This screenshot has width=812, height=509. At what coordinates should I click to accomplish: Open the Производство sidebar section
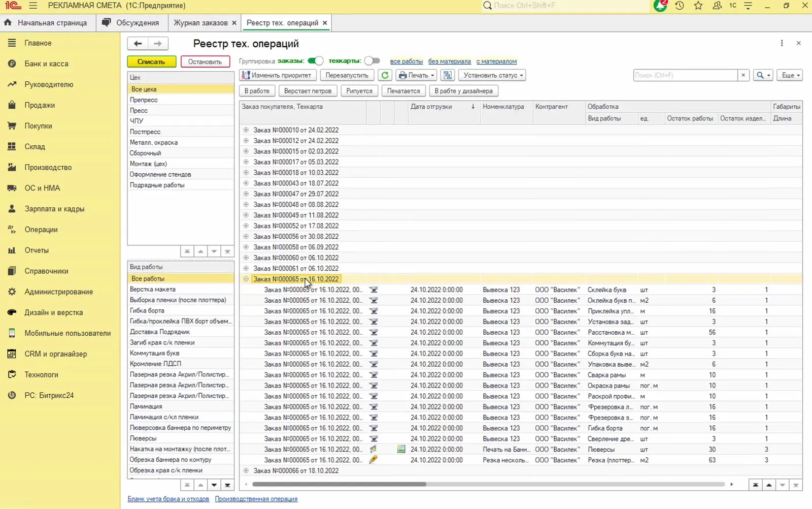click(x=48, y=167)
